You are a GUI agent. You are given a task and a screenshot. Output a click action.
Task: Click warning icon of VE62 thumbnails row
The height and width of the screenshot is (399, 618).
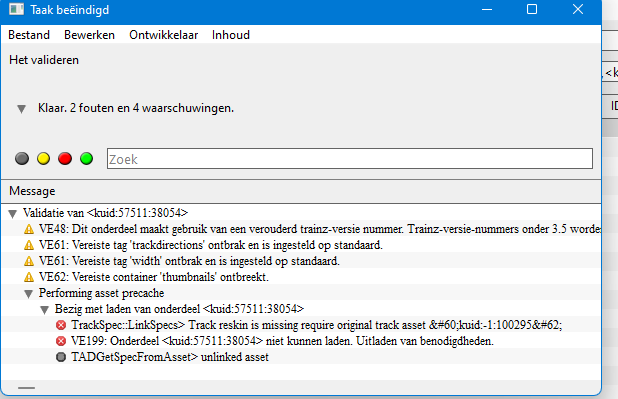tap(29, 277)
